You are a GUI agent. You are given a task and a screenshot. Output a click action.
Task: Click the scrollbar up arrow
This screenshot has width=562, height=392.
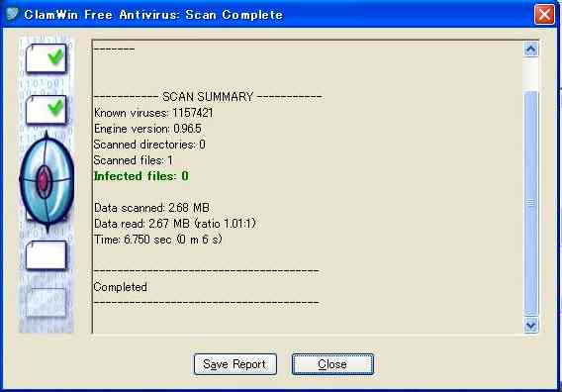(x=531, y=49)
